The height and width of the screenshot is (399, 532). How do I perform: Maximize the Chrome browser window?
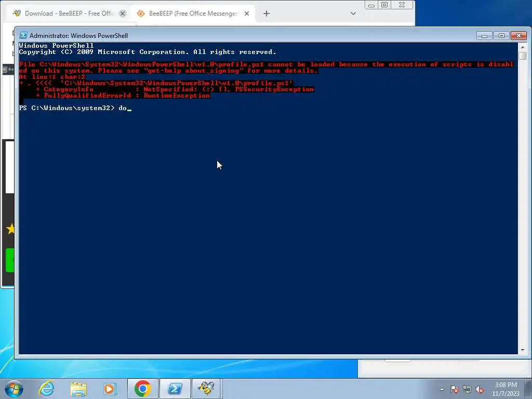pos(384,5)
